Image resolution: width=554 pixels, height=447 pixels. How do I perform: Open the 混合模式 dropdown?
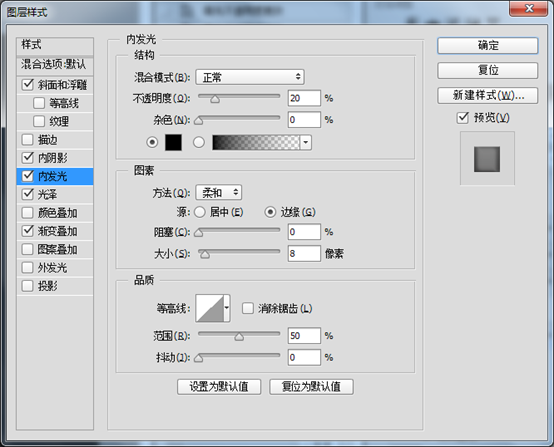(x=250, y=77)
